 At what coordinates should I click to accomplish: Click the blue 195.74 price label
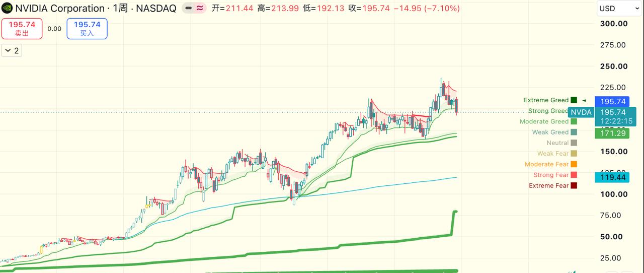click(x=612, y=101)
